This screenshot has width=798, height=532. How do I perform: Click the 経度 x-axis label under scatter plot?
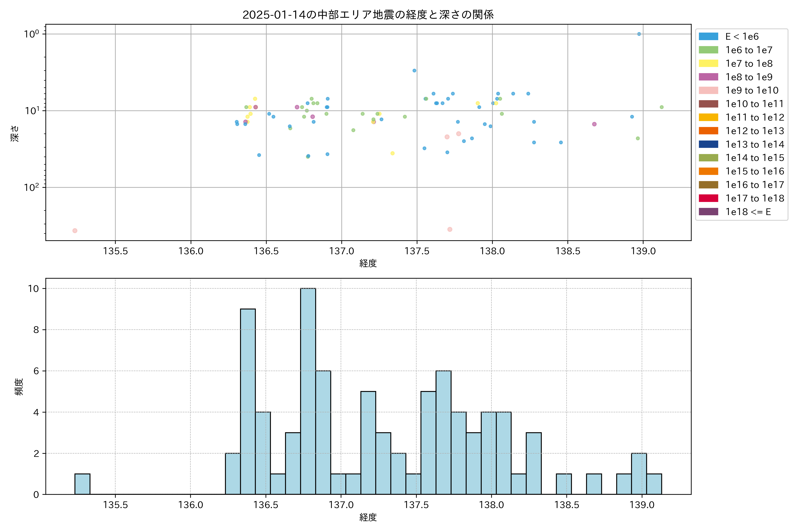368,263
